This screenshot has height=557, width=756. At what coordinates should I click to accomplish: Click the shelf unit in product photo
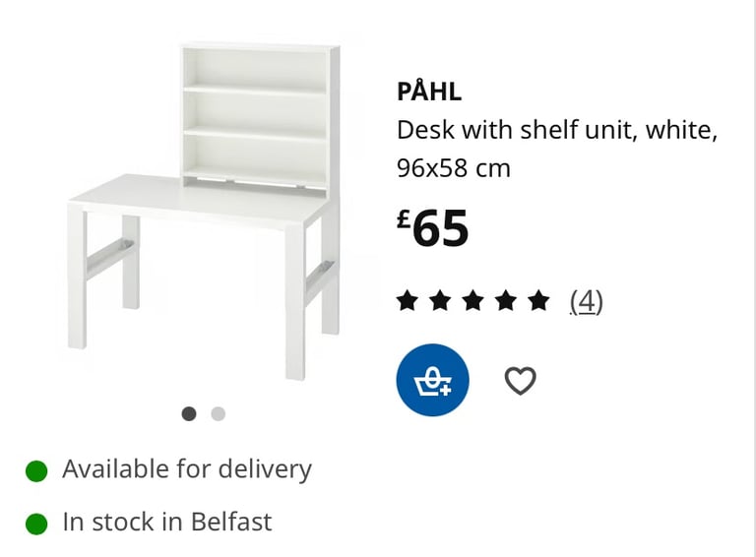click(260, 116)
